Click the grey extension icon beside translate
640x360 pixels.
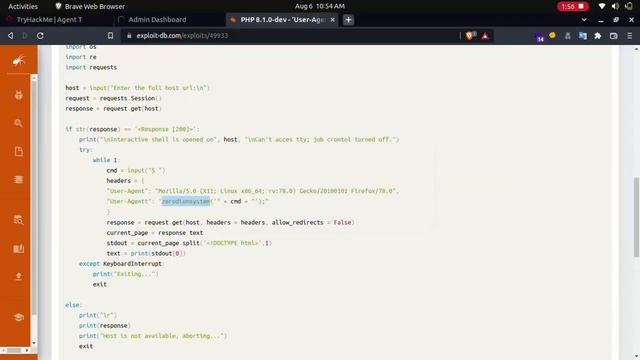[567, 36]
